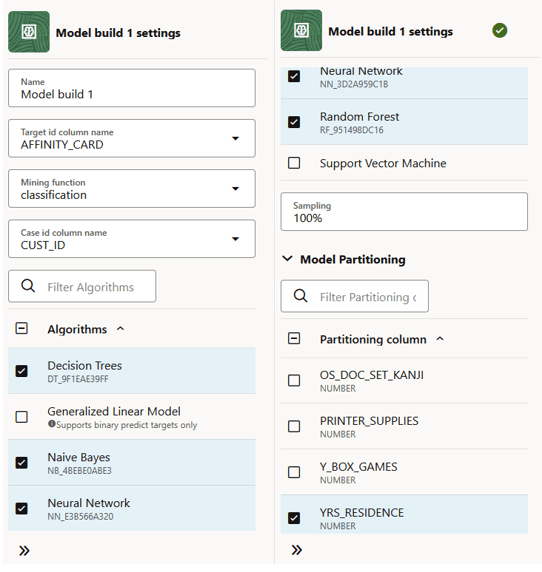This screenshot has width=542, height=572.
Task: Expand left panel with double chevron
Action: pos(24,550)
